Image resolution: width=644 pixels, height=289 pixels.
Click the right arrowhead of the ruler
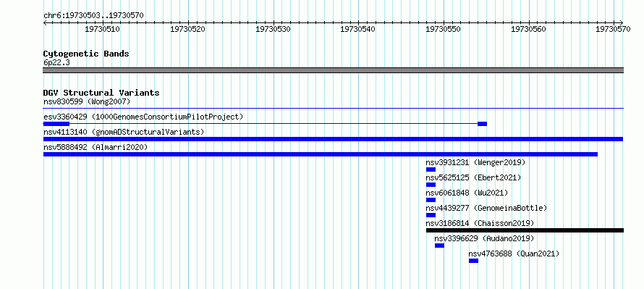pos(622,22)
